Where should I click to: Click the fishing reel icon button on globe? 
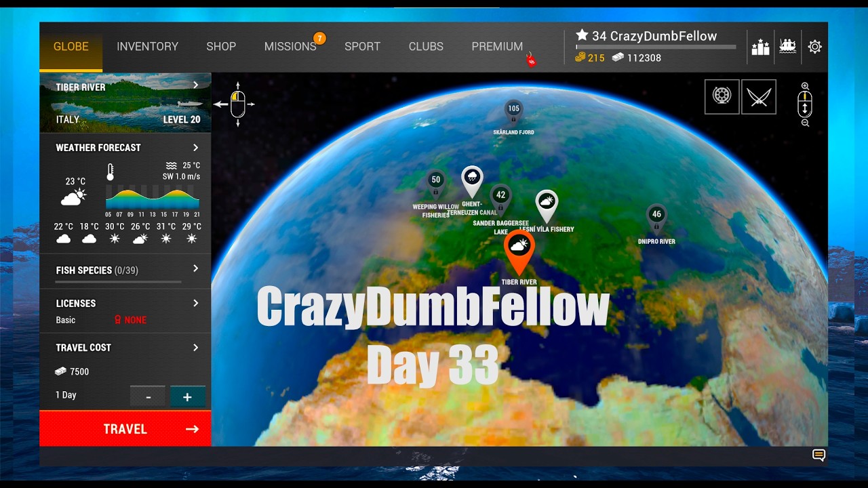722,96
